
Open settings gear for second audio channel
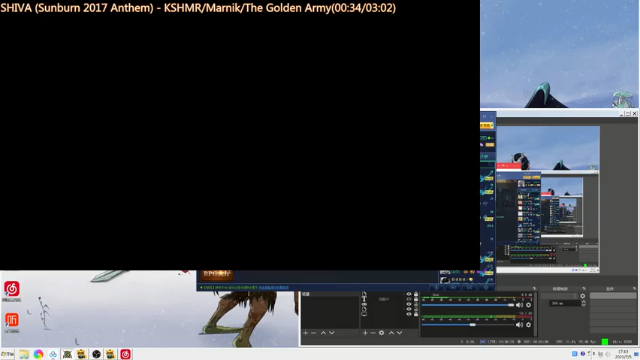coord(529,325)
